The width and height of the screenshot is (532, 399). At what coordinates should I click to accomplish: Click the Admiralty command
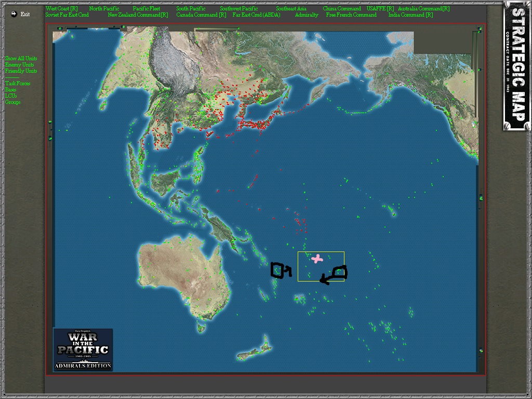point(307,15)
